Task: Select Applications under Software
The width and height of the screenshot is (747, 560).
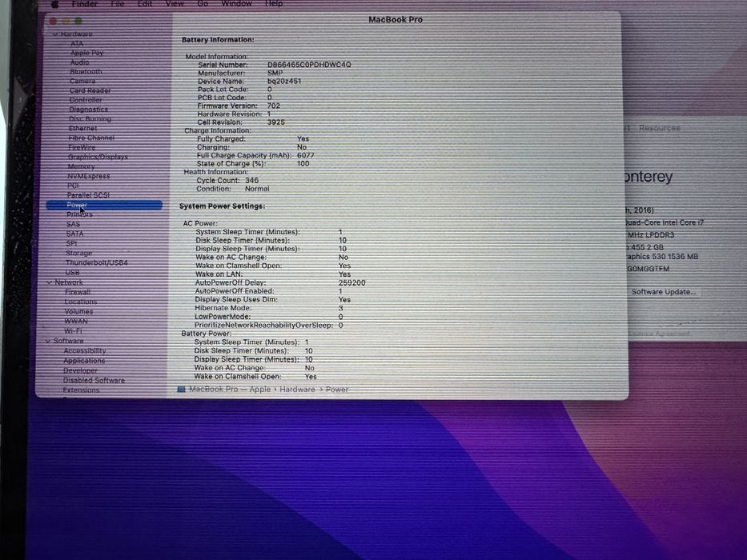Action: click(84, 361)
